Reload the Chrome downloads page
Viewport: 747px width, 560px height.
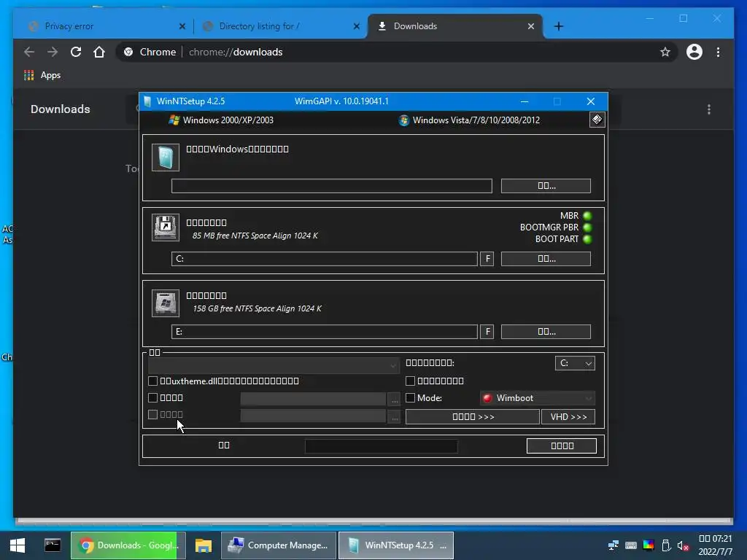76,52
